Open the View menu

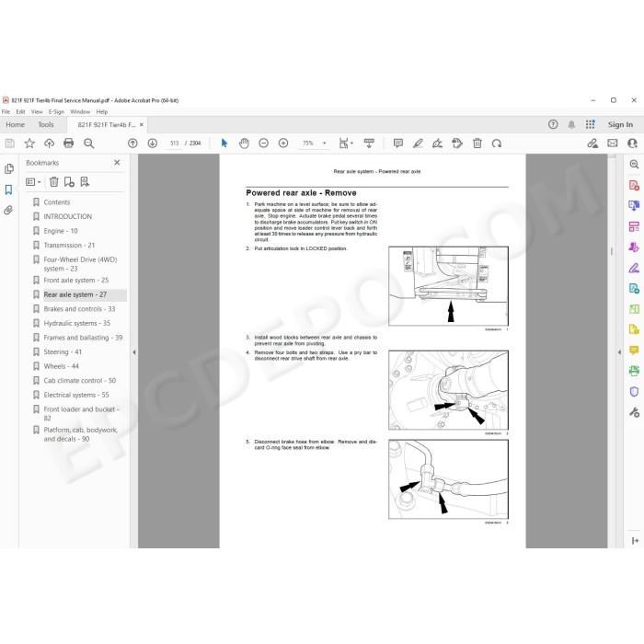37,111
